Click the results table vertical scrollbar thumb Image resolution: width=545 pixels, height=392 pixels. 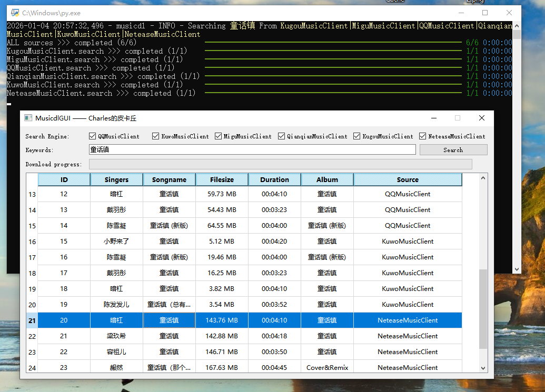pyautogui.click(x=483, y=309)
